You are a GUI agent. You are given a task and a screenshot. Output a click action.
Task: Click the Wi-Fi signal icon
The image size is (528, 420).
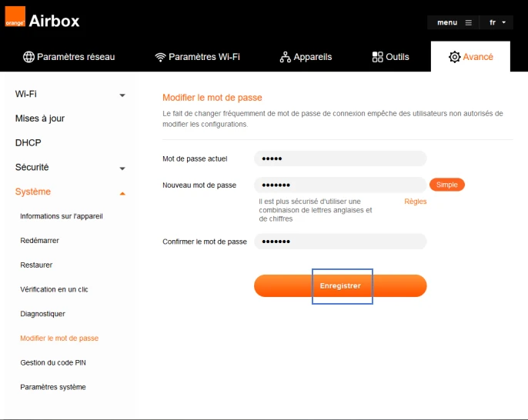pyautogui.click(x=160, y=57)
